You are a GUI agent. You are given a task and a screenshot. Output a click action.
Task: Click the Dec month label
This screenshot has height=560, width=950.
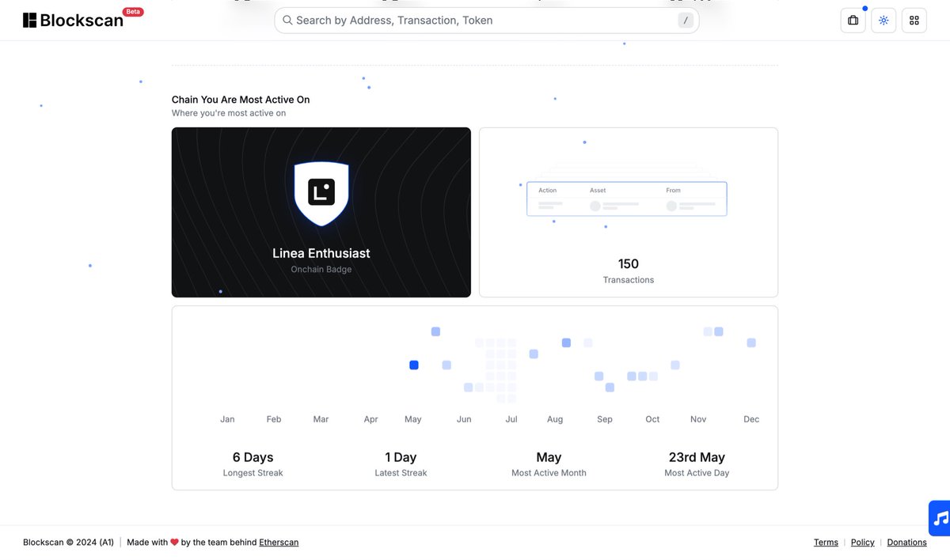[x=751, y=419]
